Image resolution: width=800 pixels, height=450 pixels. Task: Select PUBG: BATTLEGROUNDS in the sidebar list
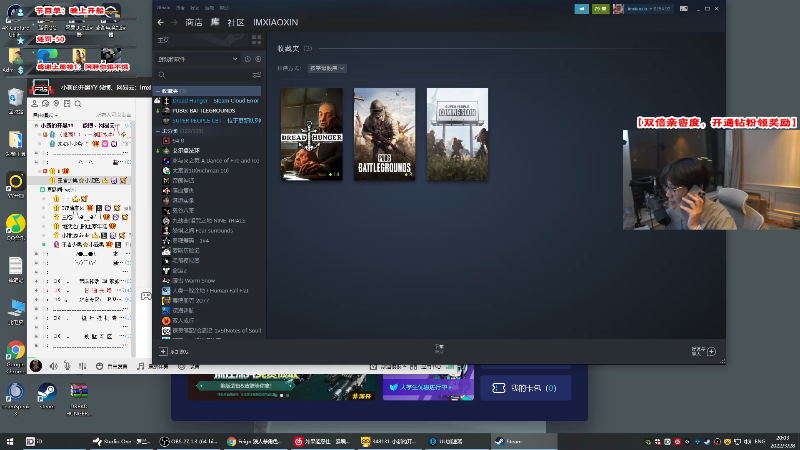(x=204, y=110)
